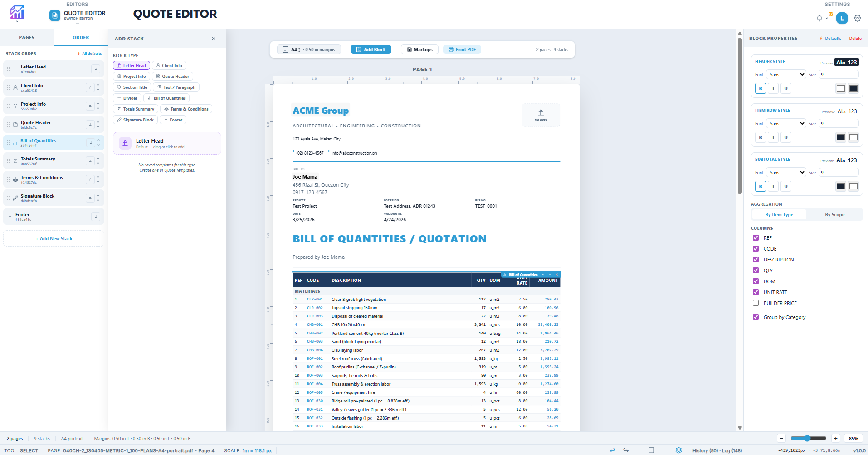Click the redo arrow in status bar
Image resolution: width=868 pixels, height=455 pixels.
click(626, 450)
